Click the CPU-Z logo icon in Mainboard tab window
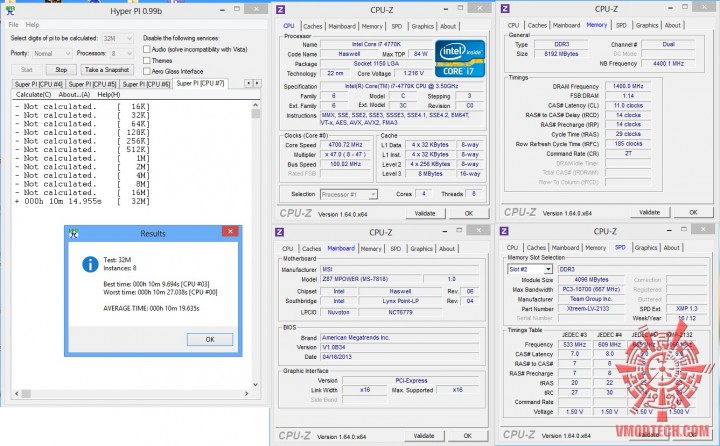Screen dimensions: 720x446 click(280, 232)
